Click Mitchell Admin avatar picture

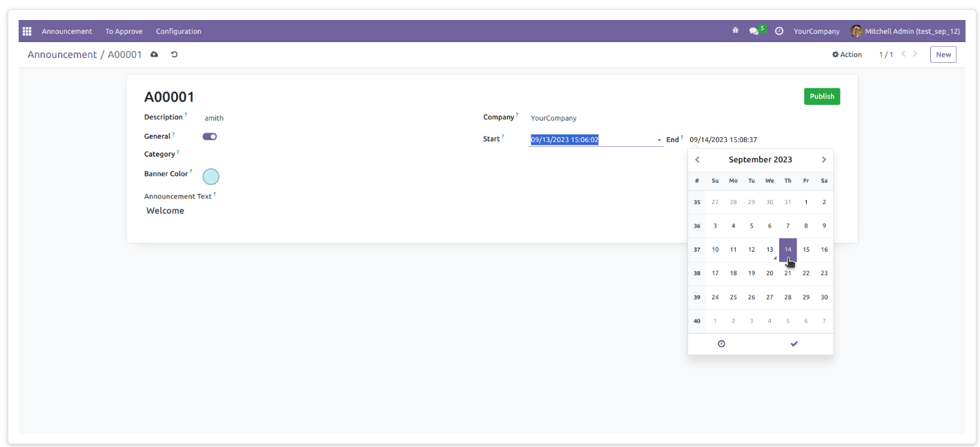point(856,31)
